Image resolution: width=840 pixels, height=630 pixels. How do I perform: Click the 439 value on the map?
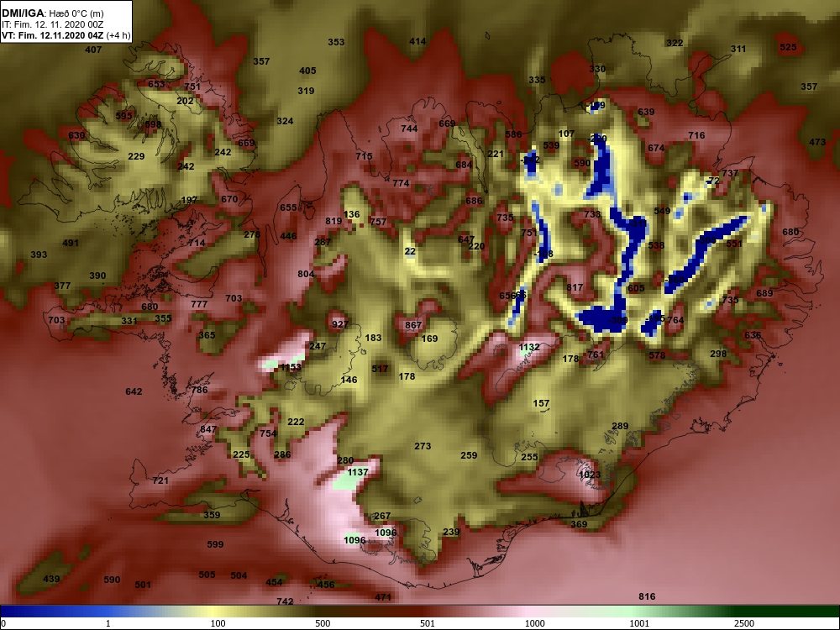coord(51,579)
